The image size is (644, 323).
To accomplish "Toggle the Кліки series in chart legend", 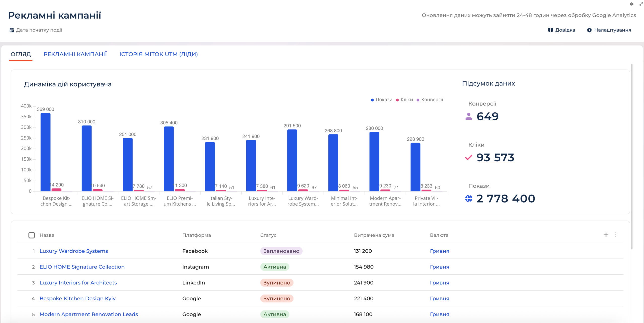I will coord(404,100).
